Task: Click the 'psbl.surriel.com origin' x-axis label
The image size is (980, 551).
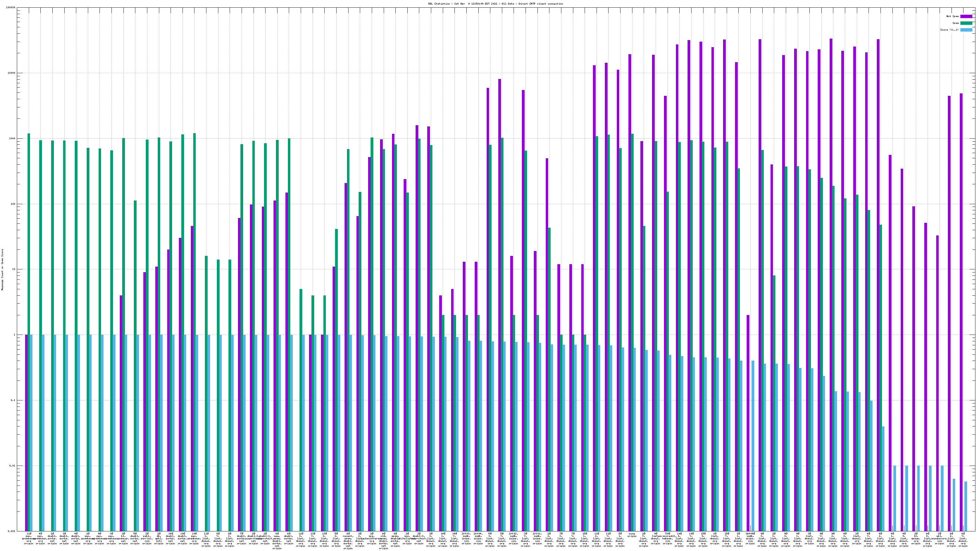Action: pyautogui.click(x=147, y=538)
